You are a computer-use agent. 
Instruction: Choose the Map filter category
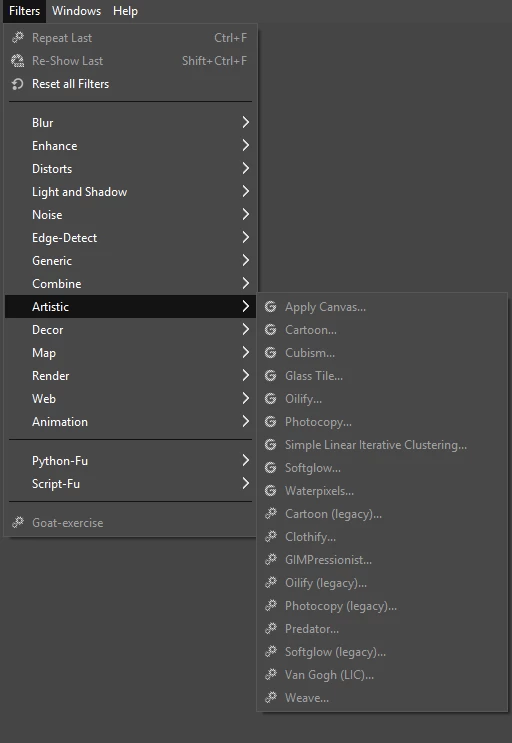point(130,353)
